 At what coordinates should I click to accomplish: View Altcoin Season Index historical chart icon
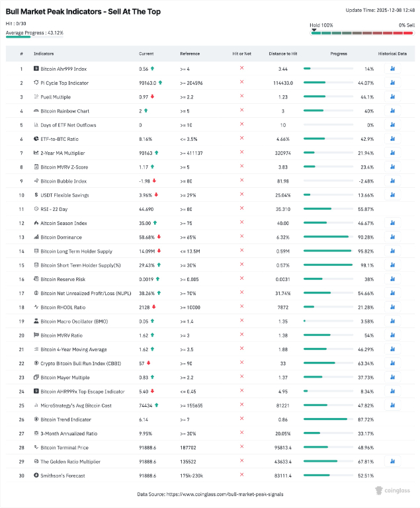pyautogui.click(x=392, y=223)
